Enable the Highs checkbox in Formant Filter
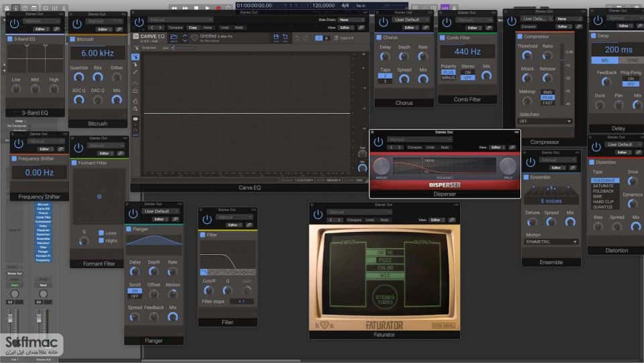The height and width of the screenshot is (363, 644). pyautogui.click(x=101, y=241)
